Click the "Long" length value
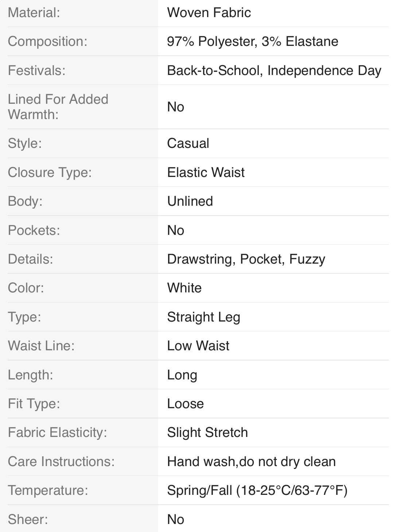Image resolution: width=393 pixels, height=532 pixels. click(x=182, y=375)
